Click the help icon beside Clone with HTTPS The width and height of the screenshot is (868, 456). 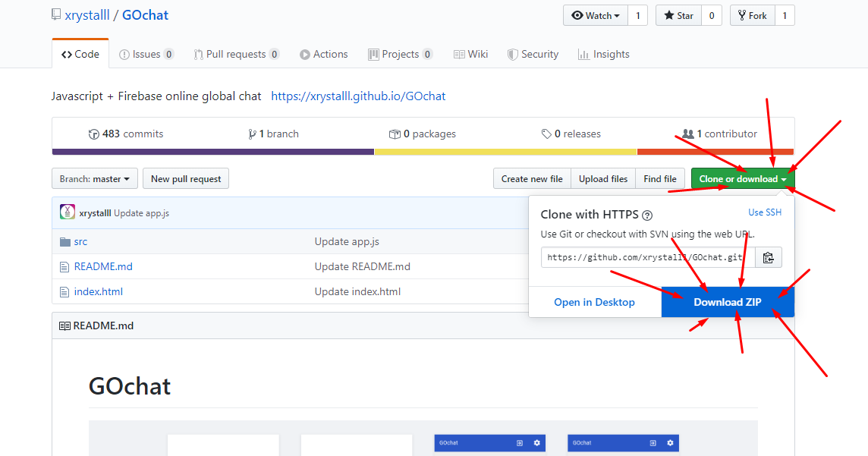tap(647, 215)
